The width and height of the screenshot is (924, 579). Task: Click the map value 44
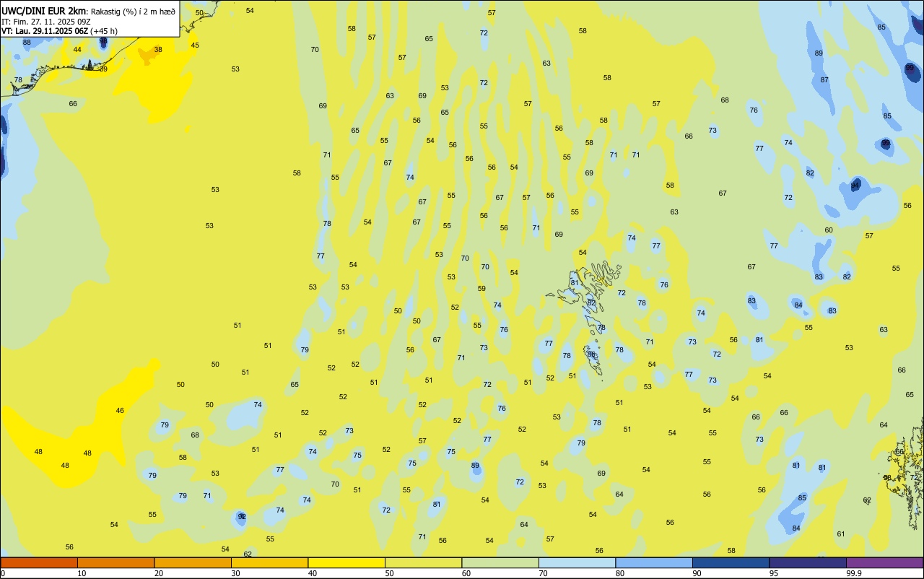pos(77,49)
